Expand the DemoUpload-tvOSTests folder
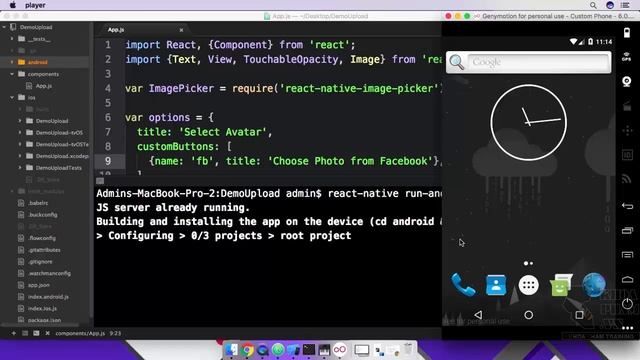This screenshot has width=640, height=360. [20, 144]
